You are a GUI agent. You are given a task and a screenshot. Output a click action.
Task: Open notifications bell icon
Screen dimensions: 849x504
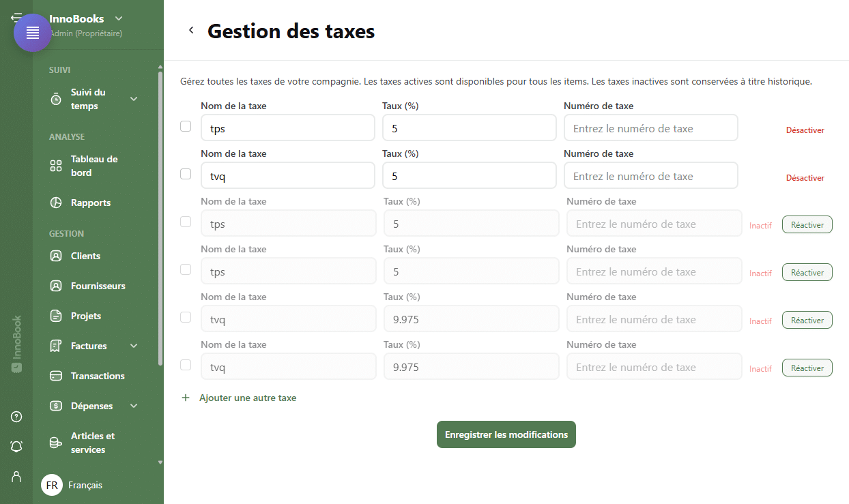tap(16, 446)
